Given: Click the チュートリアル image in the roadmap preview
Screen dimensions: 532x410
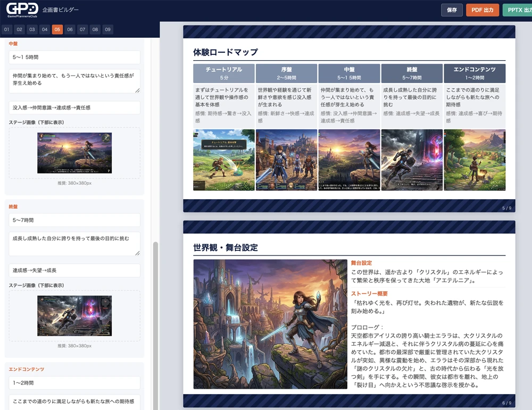Looking at the screenshot, I should click(x=223, y=159).
